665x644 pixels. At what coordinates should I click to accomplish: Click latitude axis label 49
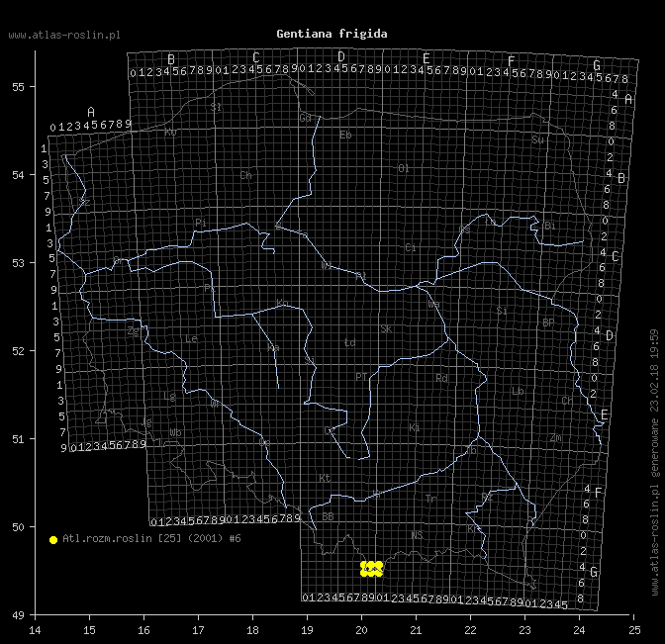[18, 615]
